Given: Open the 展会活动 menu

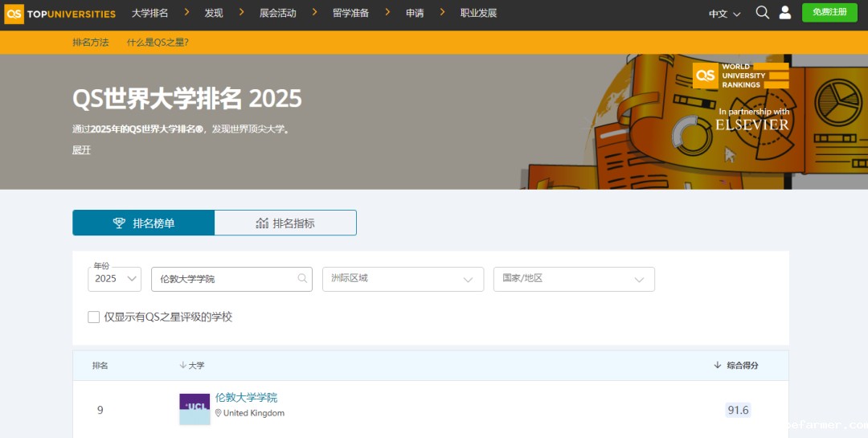Looking at the screenshot, I should pyautogui.click(x=278, y=14).
